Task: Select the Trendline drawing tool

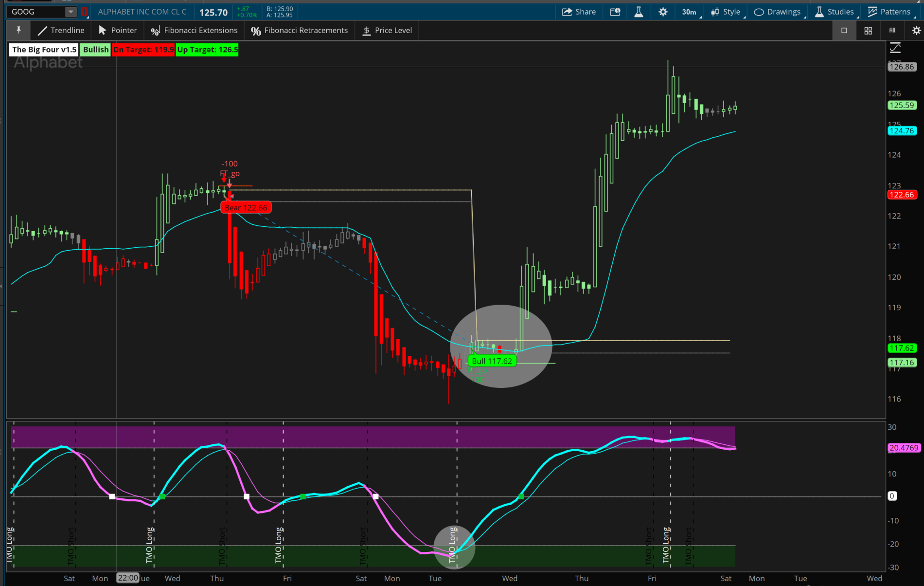Action: point(61,30)
